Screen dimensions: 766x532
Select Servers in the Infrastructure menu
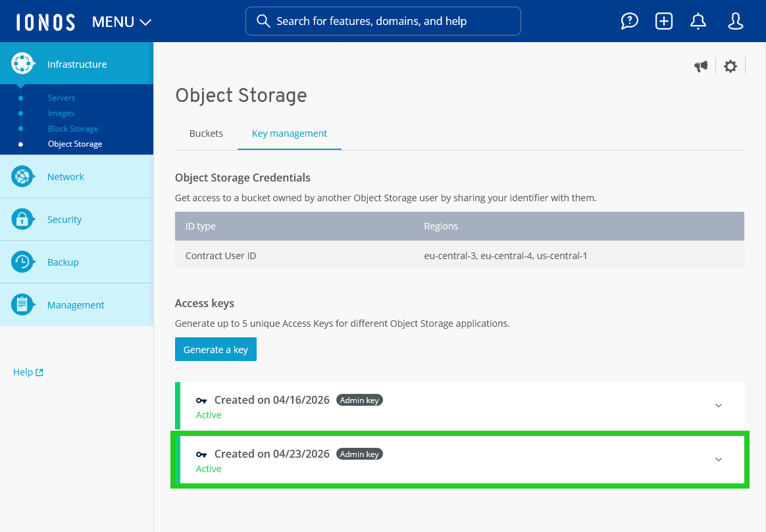pos(61,97)
